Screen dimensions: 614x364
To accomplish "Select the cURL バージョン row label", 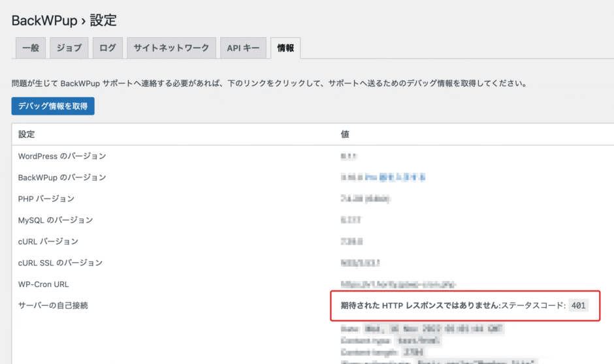I will coord(48,241).
